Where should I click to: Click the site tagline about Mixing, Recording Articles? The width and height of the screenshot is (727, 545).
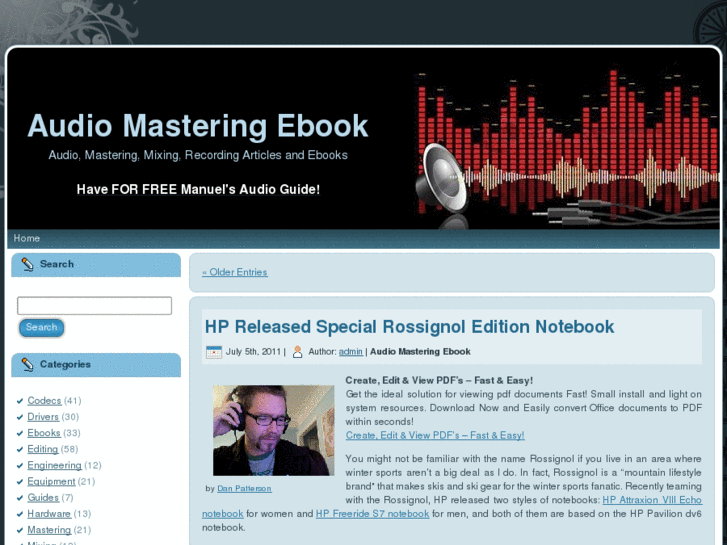(198, 155)
